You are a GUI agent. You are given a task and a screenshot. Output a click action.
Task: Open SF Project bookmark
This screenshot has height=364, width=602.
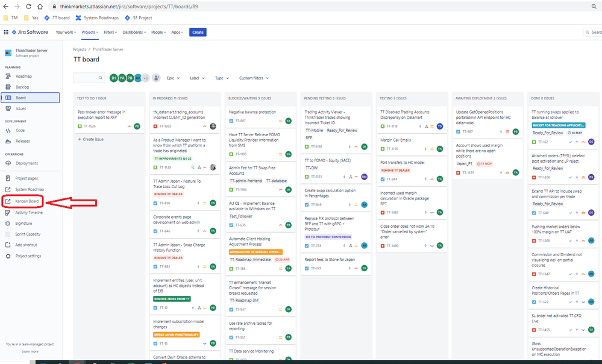[x=138, y=17]
